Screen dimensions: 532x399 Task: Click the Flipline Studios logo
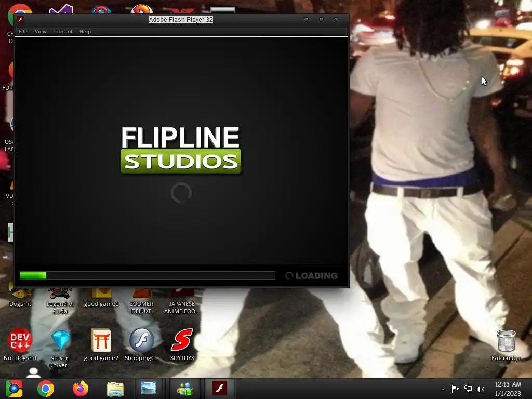(181, 150)
